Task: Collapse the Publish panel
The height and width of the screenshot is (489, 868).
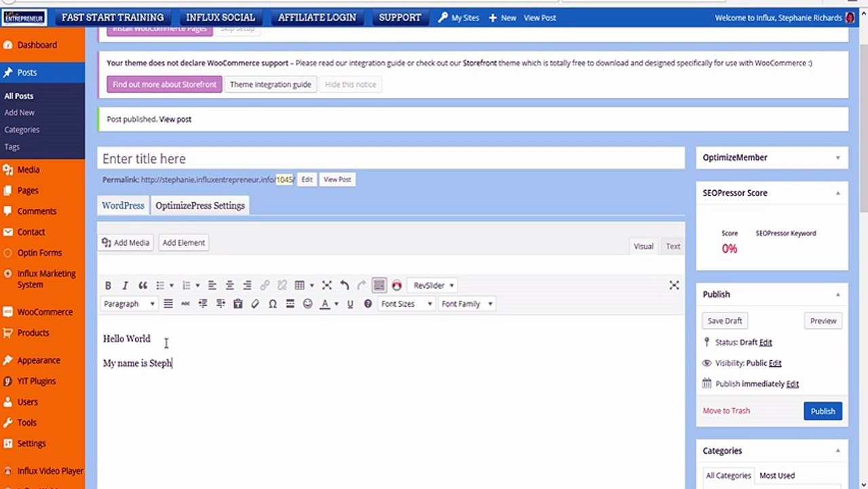Action: tap(837, 294)
